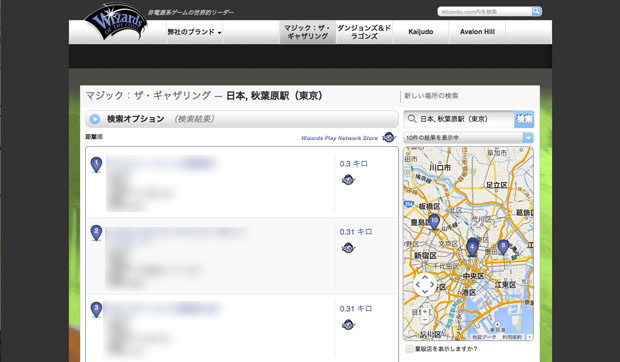Expand the 検索オプション play arrow
Image resolution: width=620 pixels, height=362 pixels.
[95, 119]
